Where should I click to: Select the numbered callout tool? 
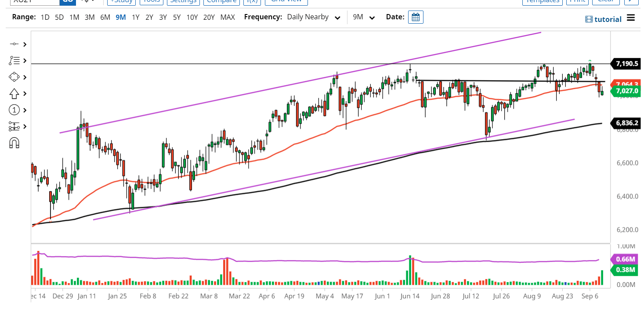tap(14, 110)
